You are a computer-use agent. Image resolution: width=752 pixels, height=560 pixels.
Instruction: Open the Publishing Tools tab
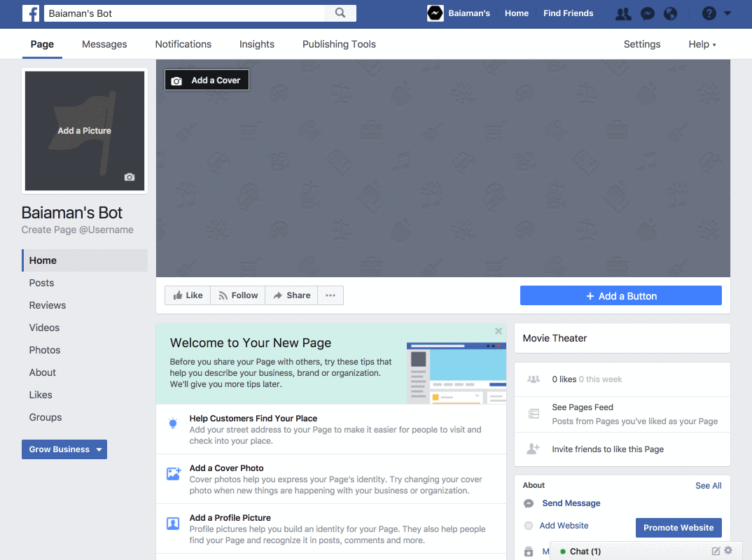coord(339,44)
